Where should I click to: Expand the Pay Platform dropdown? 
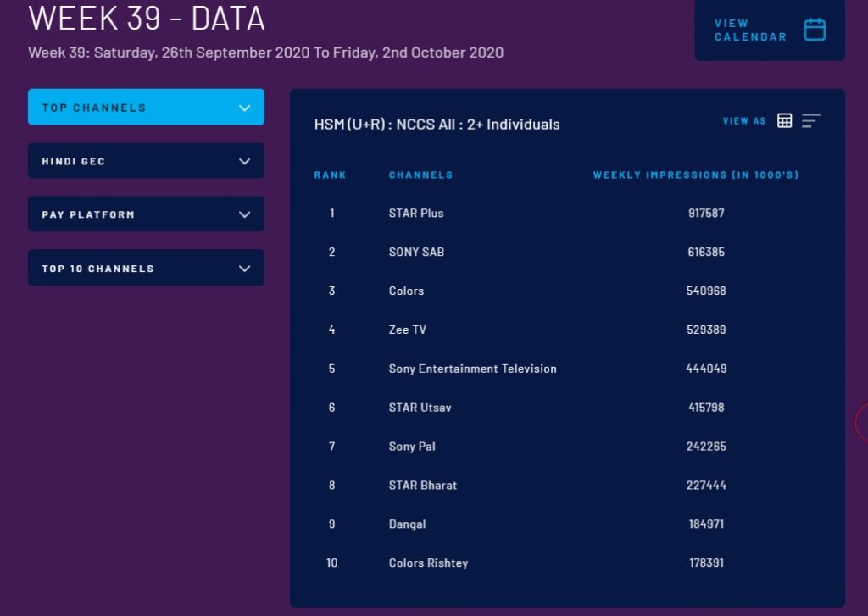click(x=146, y=214)
